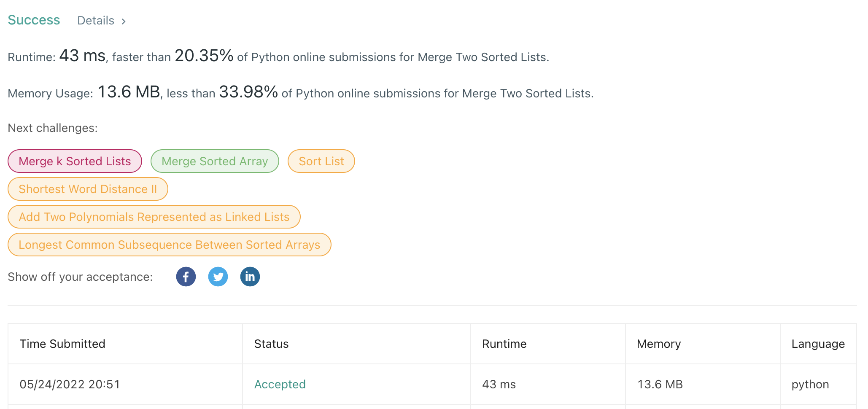Image resolution: width=868 pixels, height=409 pixels.
Task: Select the Language column header
Action: tap(818, 343)
